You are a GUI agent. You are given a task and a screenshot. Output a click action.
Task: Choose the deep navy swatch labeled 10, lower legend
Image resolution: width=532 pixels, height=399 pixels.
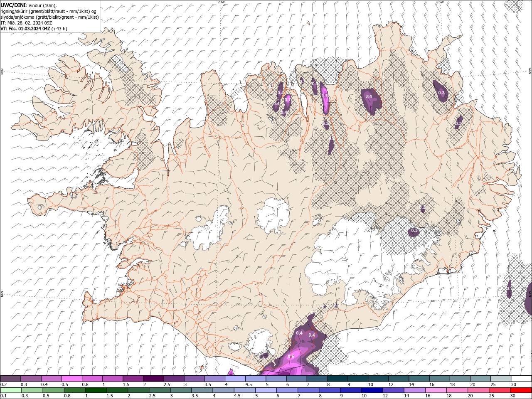tap(372, 390)
